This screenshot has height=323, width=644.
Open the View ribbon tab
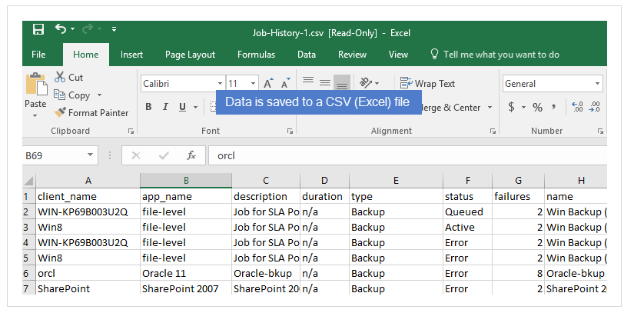point(398,55)
